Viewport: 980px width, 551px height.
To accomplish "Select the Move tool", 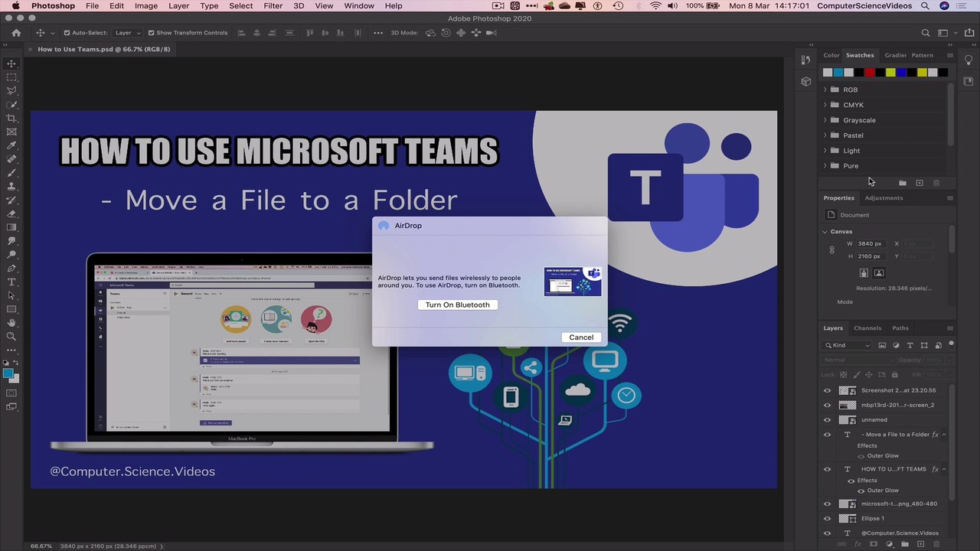I will (11, 64).
